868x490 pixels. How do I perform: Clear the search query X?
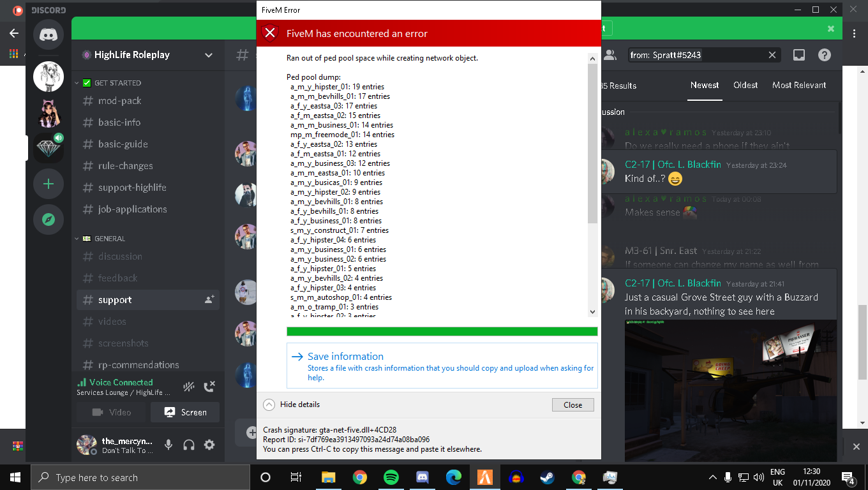772,55
